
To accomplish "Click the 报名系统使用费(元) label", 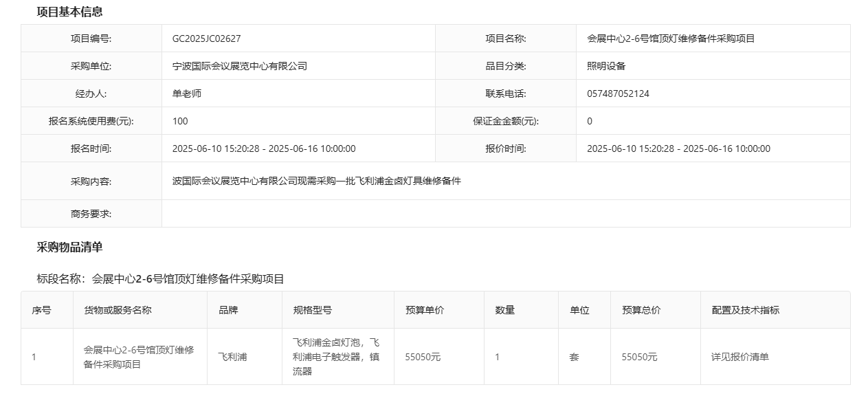I will (91, 121).
